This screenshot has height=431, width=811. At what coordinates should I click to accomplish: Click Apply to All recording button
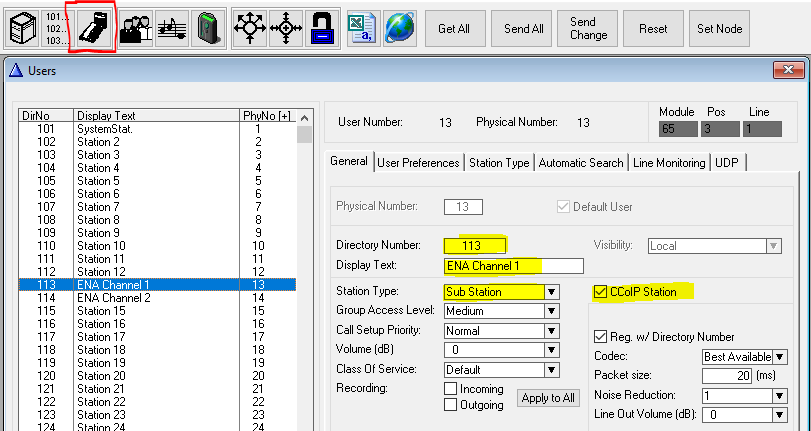coord(548,398)
